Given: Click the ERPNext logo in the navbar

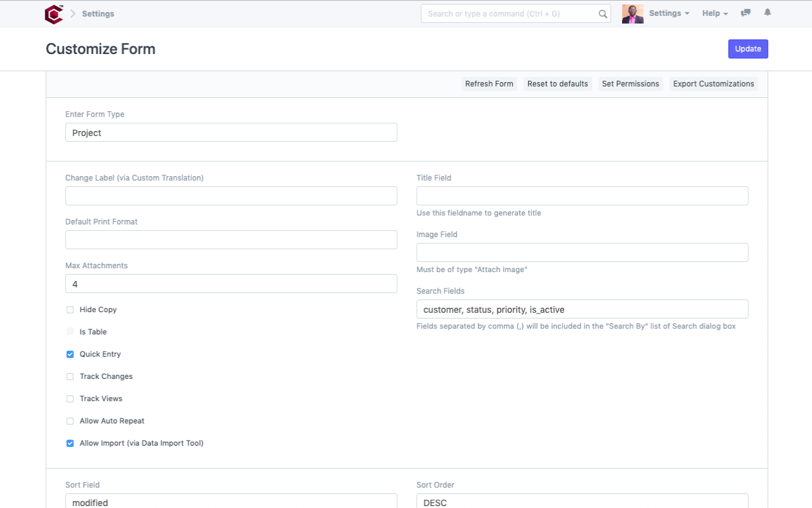Looking at the screenshot, I should pyautogui.click(x=54, y=13).
